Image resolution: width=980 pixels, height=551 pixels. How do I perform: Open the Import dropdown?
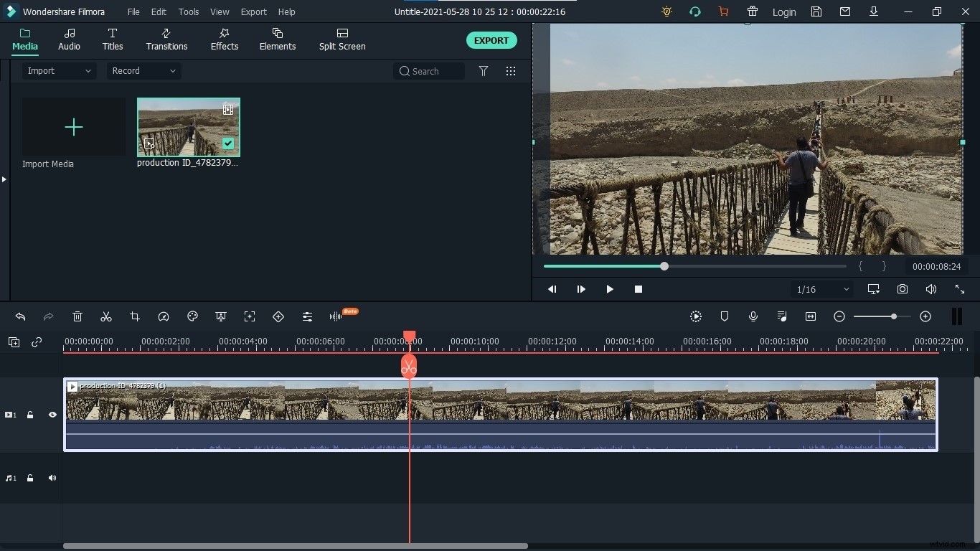[57, 71]
